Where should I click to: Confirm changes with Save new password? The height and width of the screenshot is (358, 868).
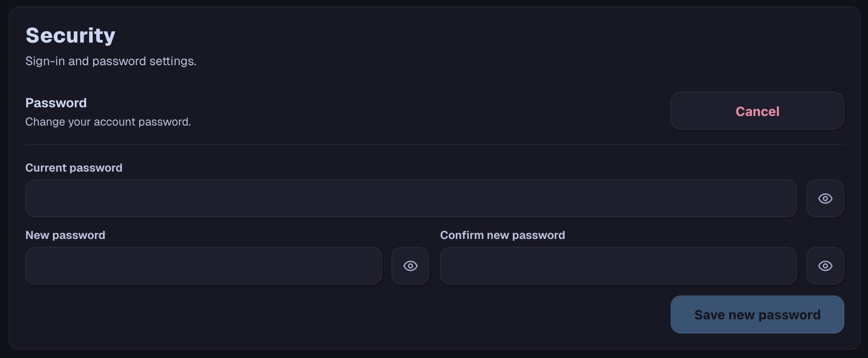757,314
